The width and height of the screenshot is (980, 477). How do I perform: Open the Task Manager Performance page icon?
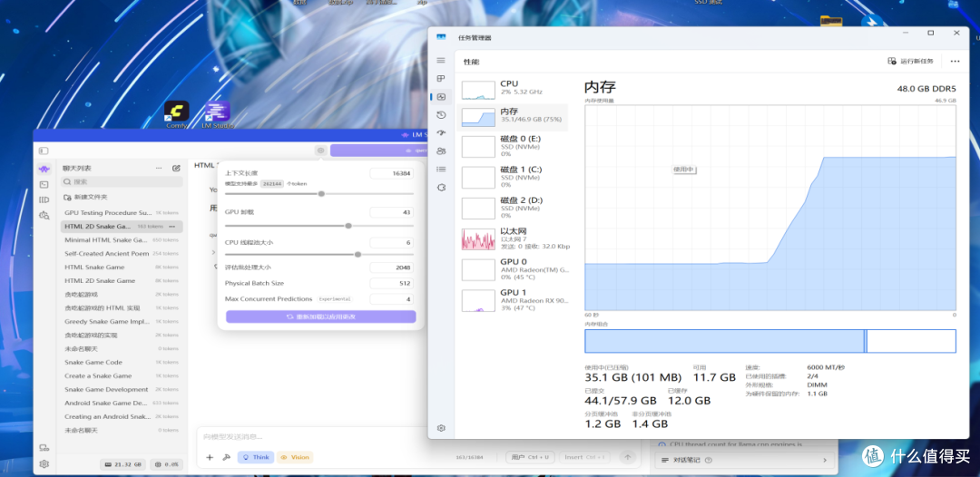click(x=441, y=97)
